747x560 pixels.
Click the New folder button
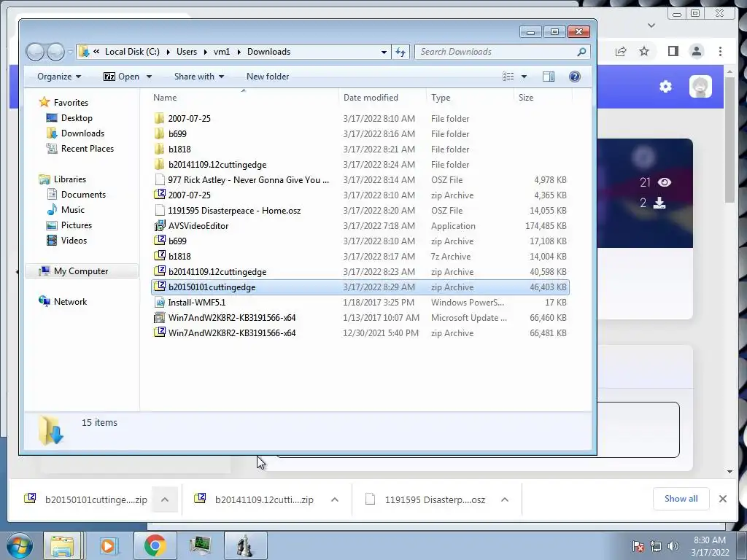(x=268, y=77)
